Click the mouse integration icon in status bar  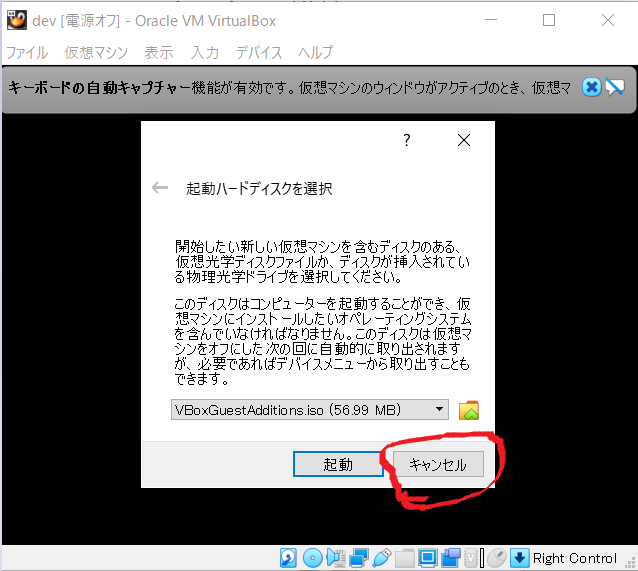(x=496, y=558)
